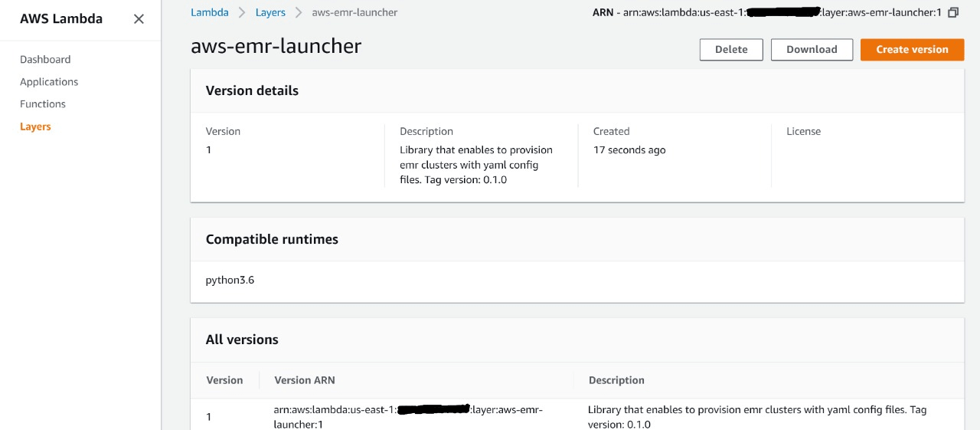Click the Layers breadcrumb link

coord(270,12)
